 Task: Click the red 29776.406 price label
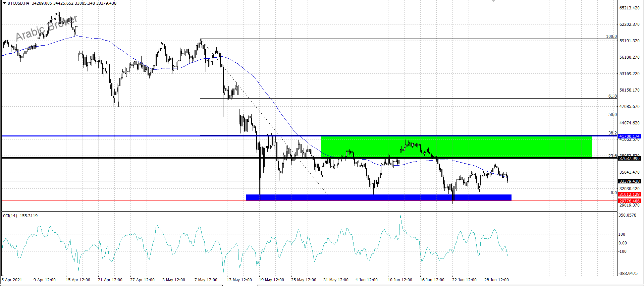629,201
